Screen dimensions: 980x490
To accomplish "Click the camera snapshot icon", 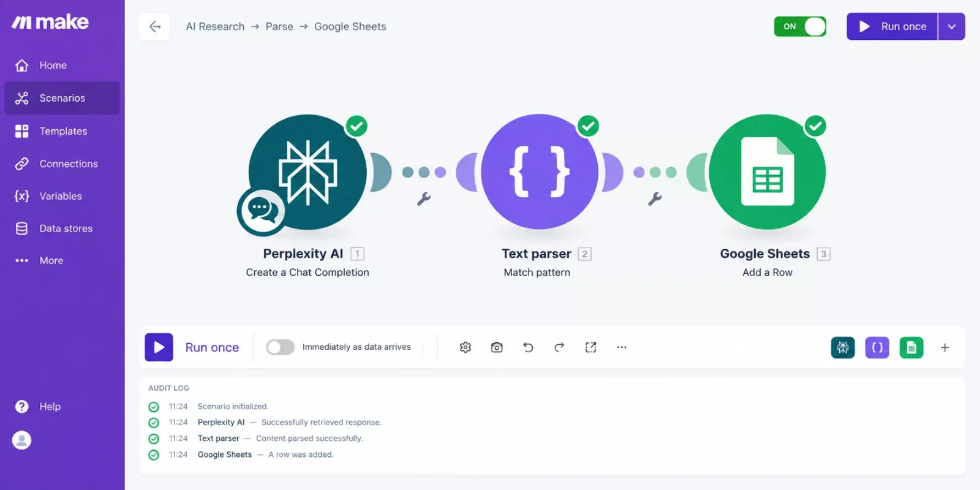I will (497, 347).
